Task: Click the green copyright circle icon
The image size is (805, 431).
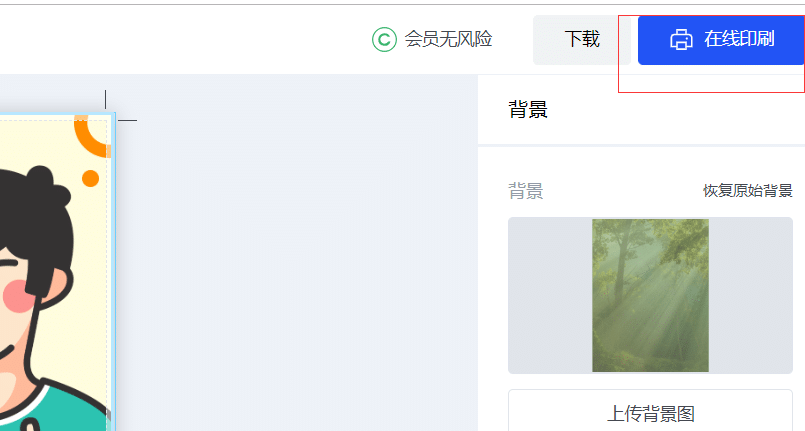Action: [x=384, y=40]
